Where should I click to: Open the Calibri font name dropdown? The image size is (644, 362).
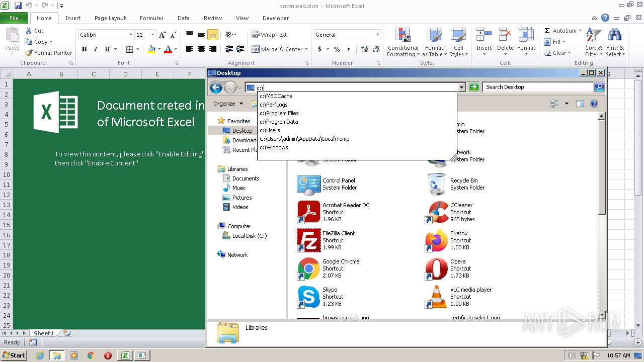[x=131, y=35]
